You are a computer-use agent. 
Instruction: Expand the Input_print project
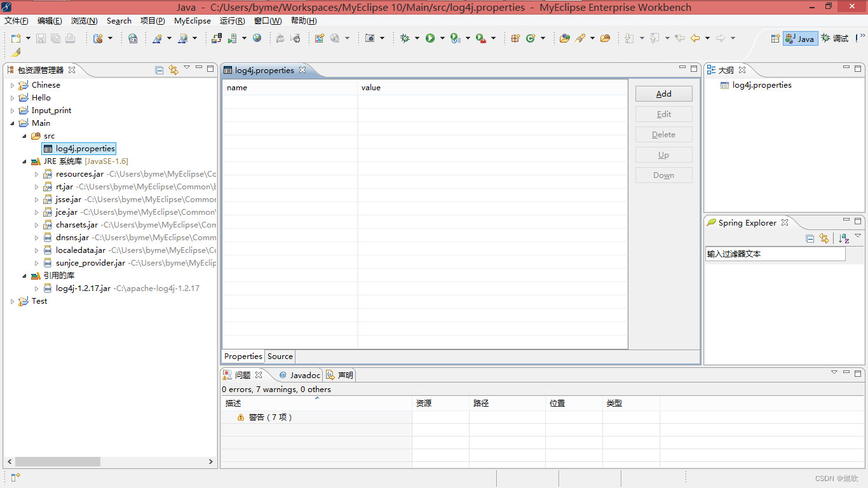(12, 110)
